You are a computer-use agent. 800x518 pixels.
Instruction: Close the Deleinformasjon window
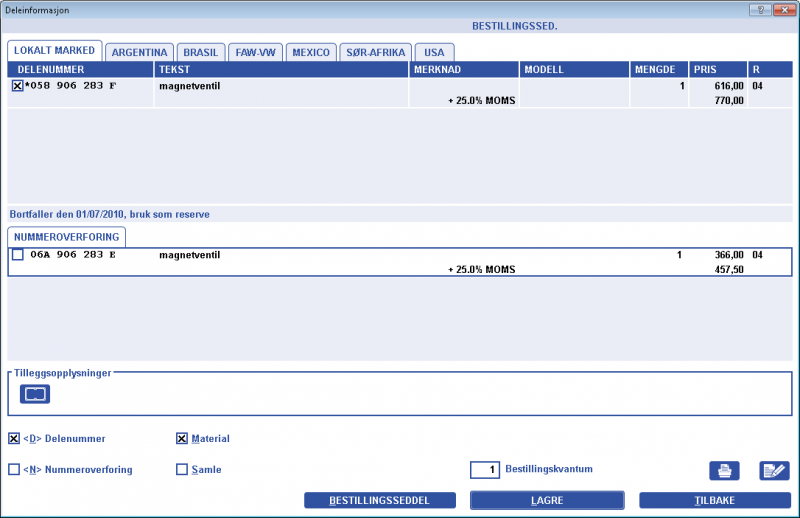(x=784, y=8)
